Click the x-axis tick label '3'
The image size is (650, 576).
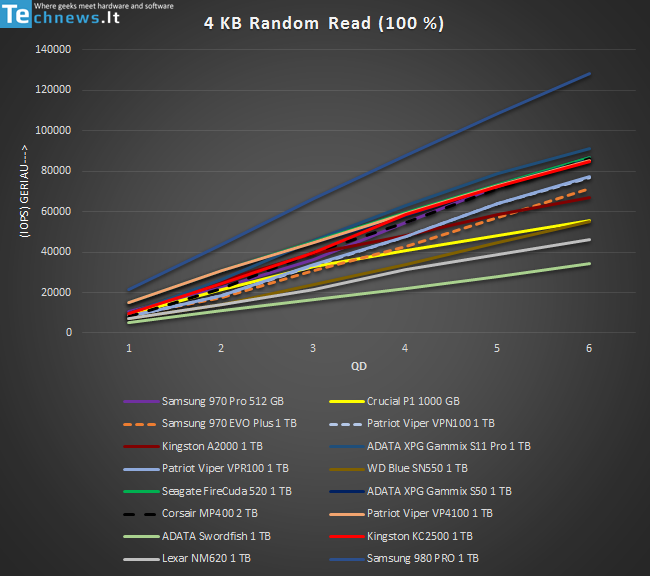tap(313, 348)
